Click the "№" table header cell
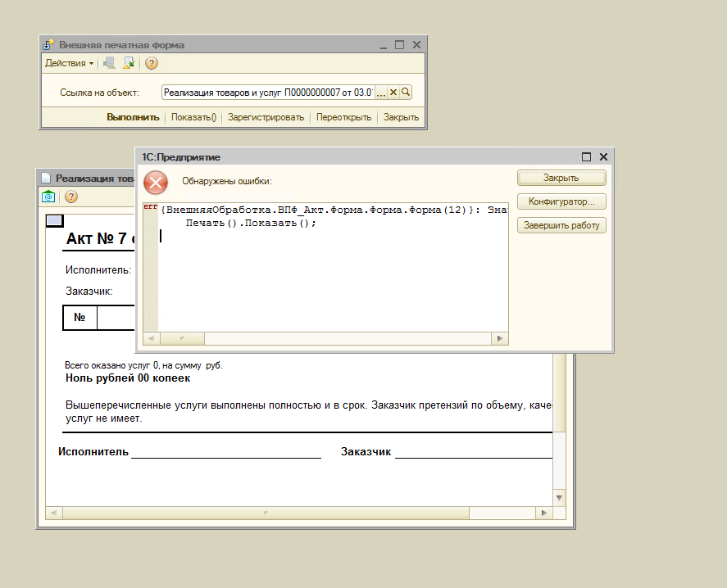Image resolution: width=727 pixels, height=588 pixels. [80, 318]
